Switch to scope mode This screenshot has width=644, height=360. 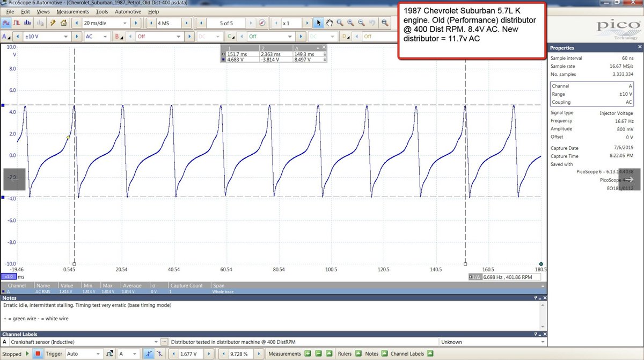(x=6, y=23)
